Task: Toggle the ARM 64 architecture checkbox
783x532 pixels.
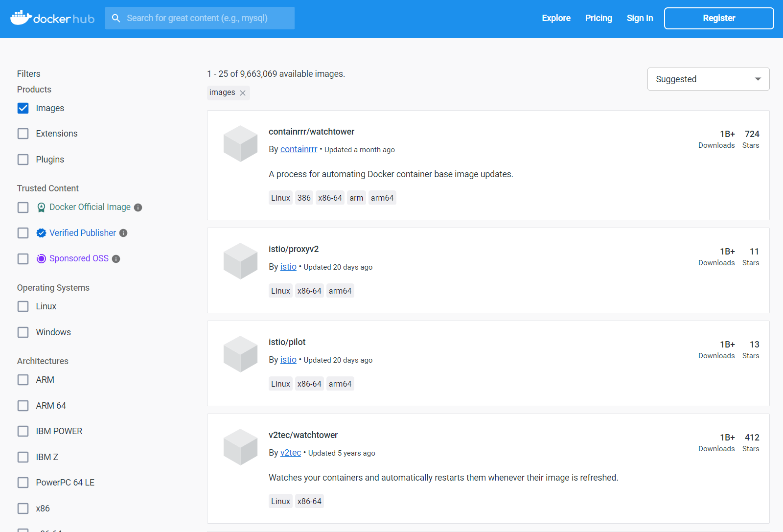Action: 23,406
